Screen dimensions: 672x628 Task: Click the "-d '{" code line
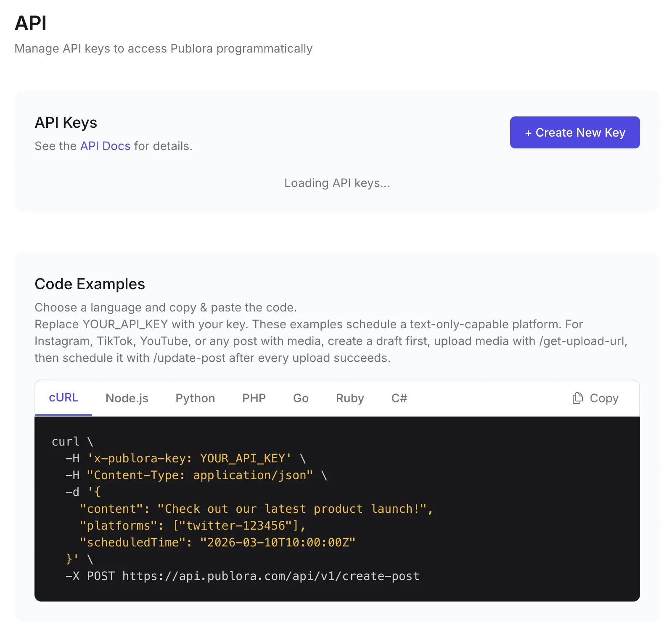(x=83, y=492)
